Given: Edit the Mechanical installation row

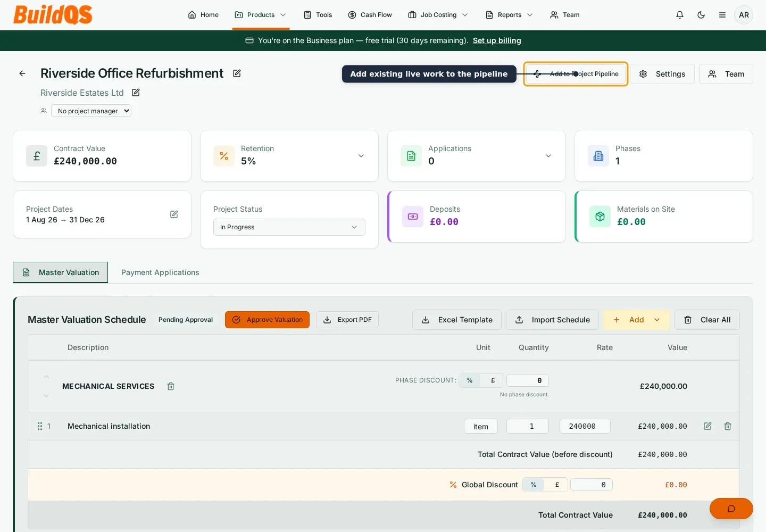Looking at the screenshot, I should (707, 426).
